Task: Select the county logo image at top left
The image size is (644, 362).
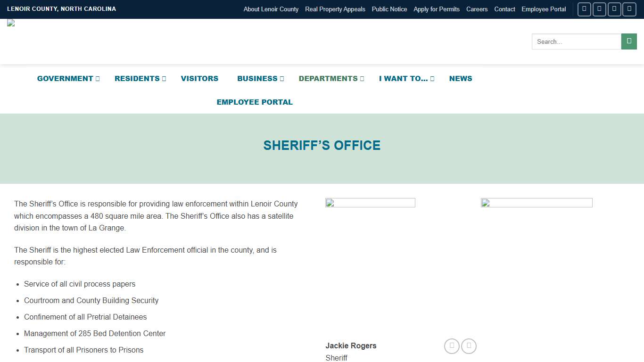Action: click(x=10, y=24)
